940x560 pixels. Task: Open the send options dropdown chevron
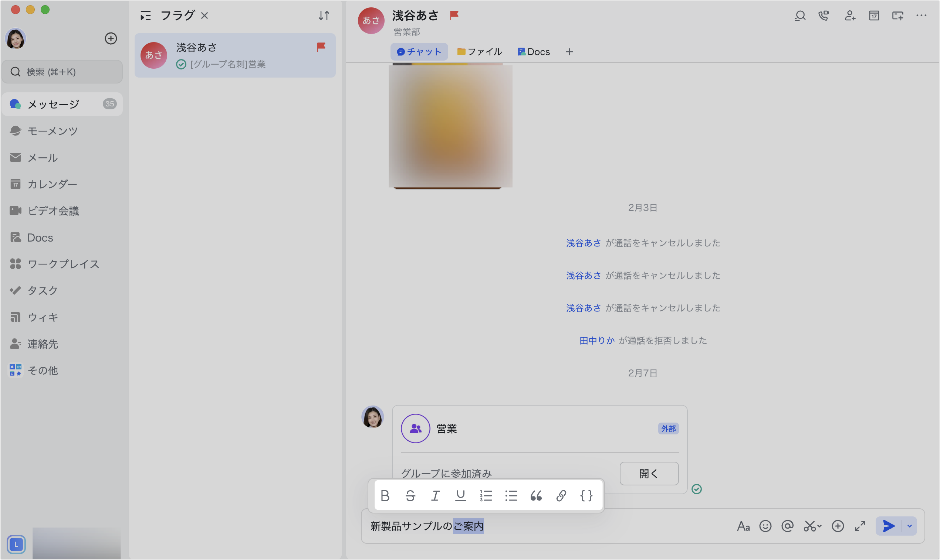coord(910,526)
